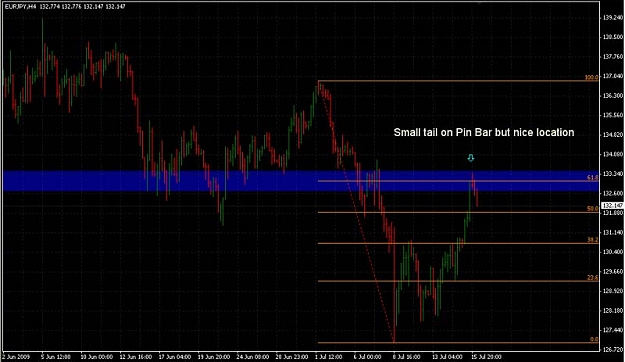Click the '1 Jul 12:00' time axis label
Screen dimensions: 625x362
(329, 357)
